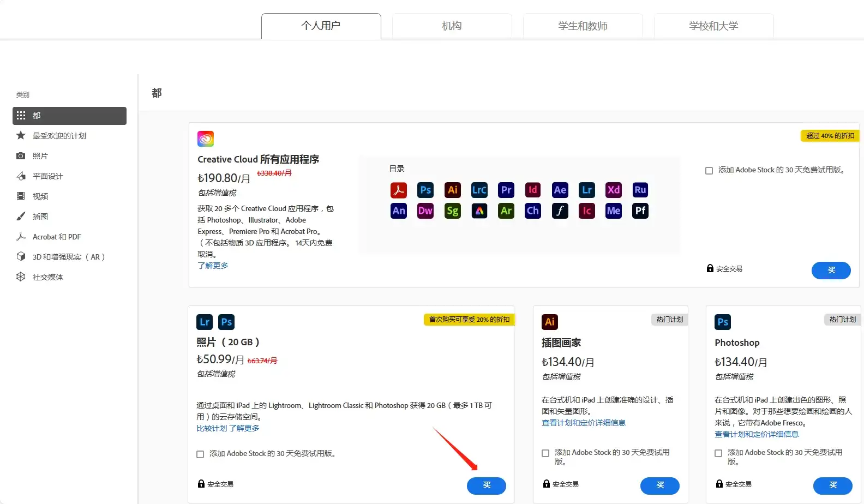Click the Acrobat icon in the app catalog
This screenshot has width=864, height=504.
pyautogui.click(x=399, y=190)
